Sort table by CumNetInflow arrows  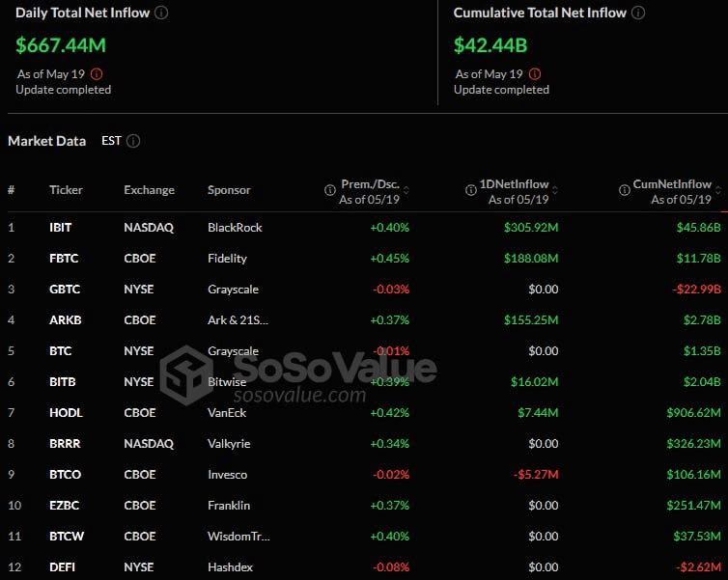point(718,190)
